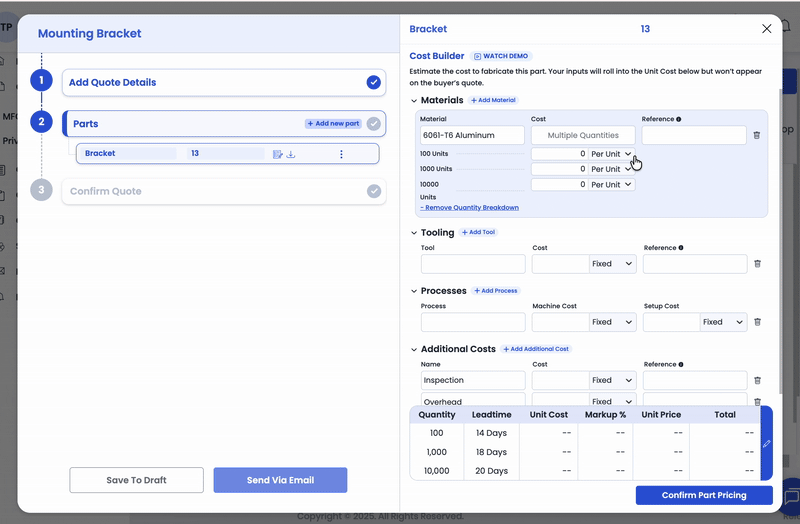The height and width of the screenshot is (524, 800).
Task: Open the Per Unit dropdown for 100 Units
Action: (x=612, y=154)
